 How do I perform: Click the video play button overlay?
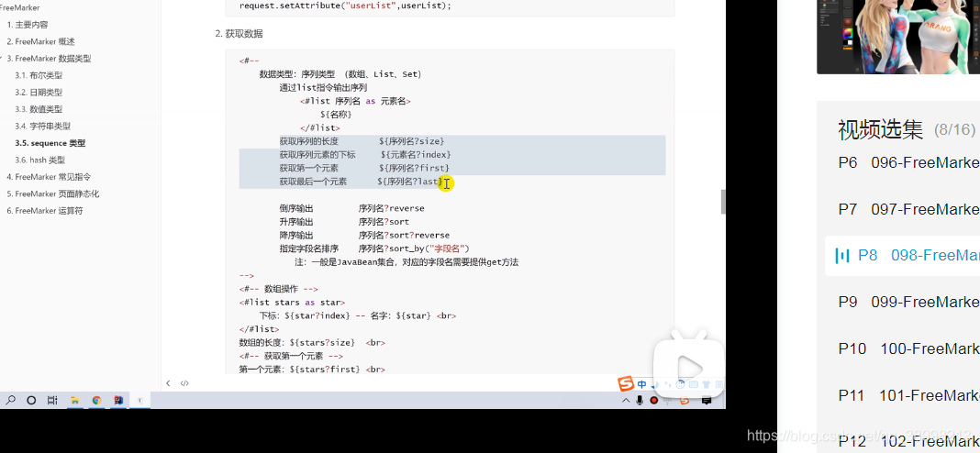(x=689, y=367)
